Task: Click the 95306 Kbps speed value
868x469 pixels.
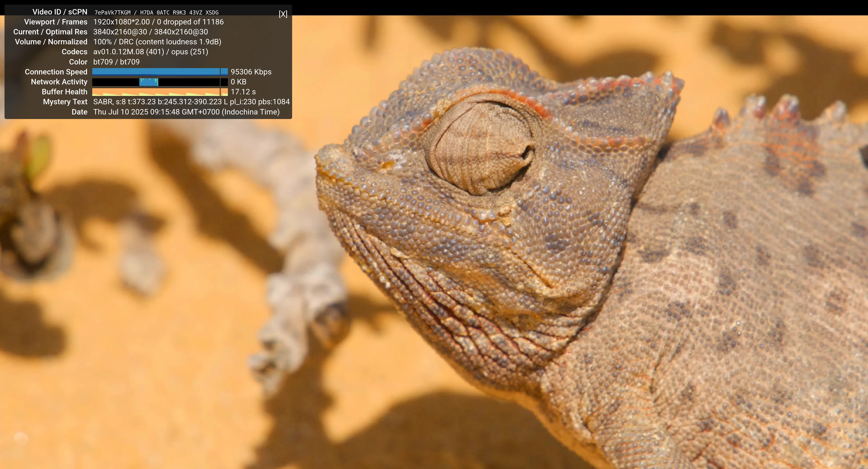Action: point(251,72)
